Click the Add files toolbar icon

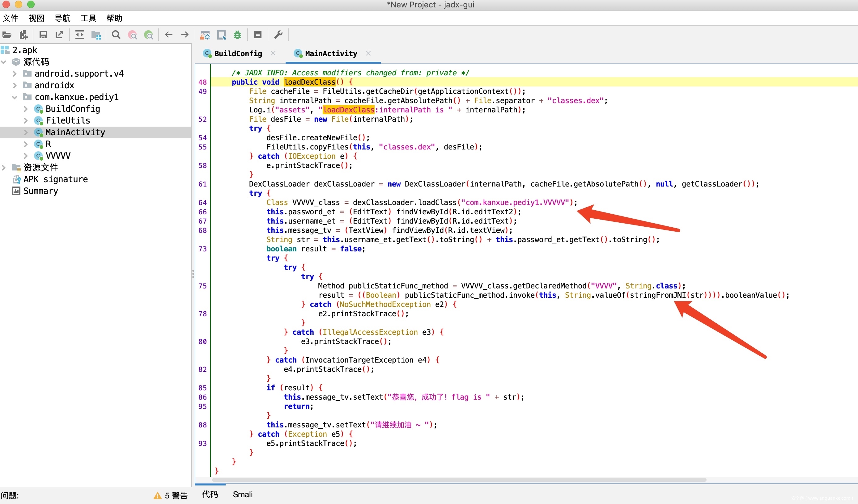pos(23,35)
